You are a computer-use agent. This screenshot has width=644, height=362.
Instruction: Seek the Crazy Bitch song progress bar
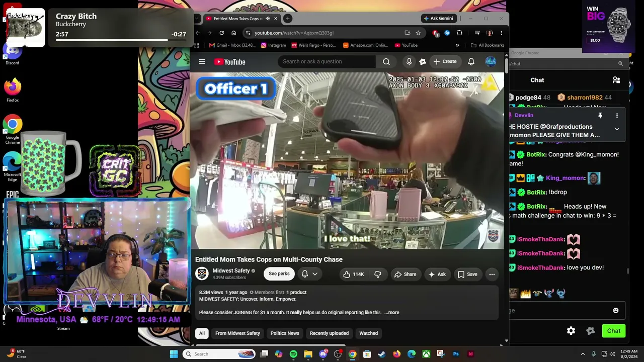pos(121,40)
